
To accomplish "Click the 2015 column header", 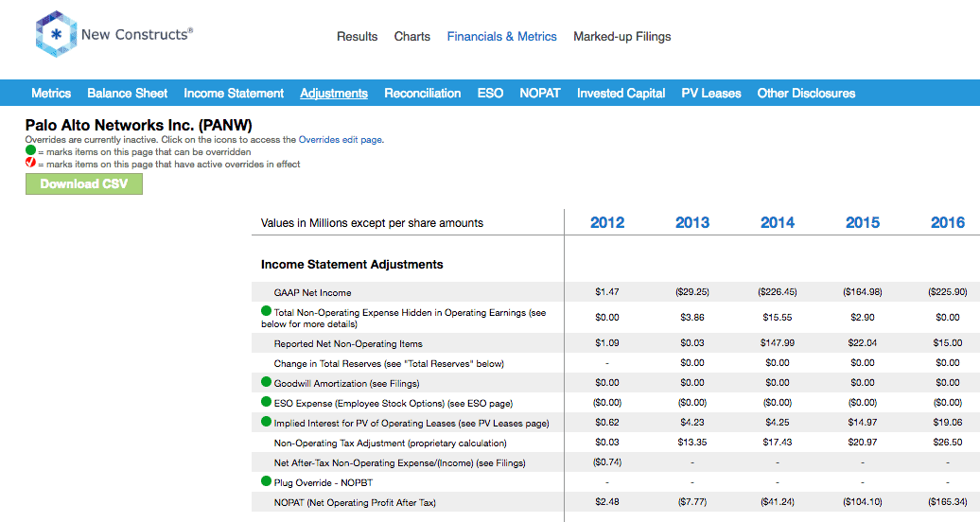I will 863,222.
